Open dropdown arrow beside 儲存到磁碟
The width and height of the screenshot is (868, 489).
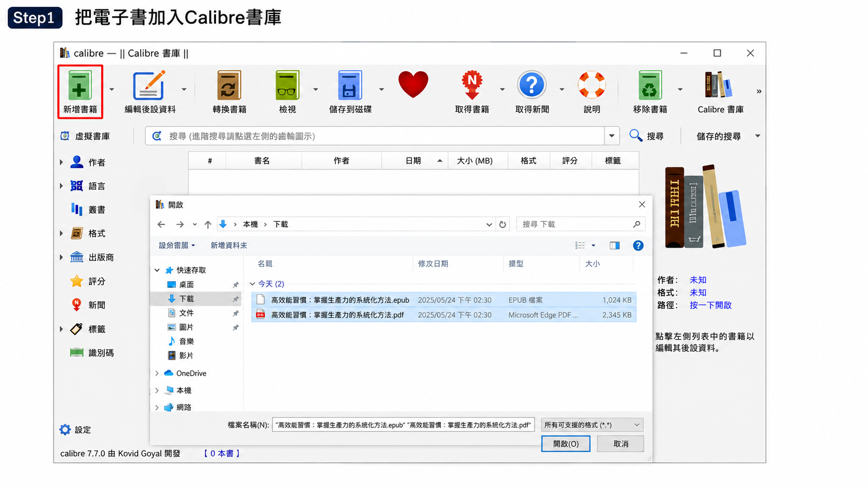382,89
